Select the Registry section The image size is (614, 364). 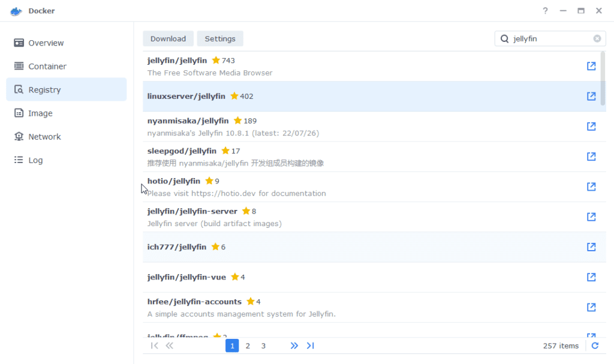67,89
